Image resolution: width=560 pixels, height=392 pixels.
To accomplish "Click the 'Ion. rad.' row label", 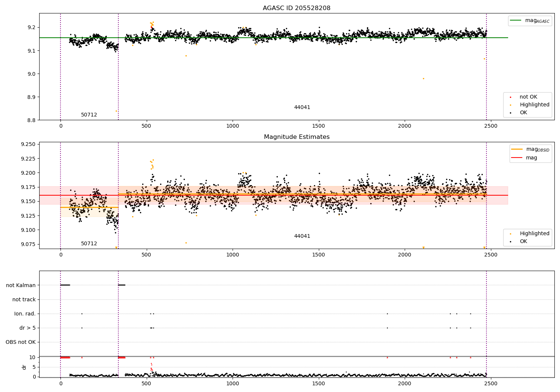I will (25, 314).
